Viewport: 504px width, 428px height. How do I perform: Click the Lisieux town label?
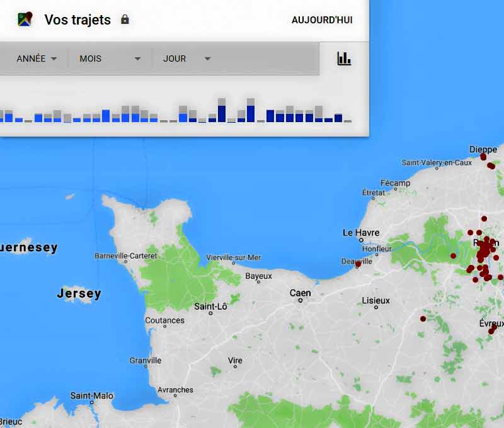[x=375, y=300]
